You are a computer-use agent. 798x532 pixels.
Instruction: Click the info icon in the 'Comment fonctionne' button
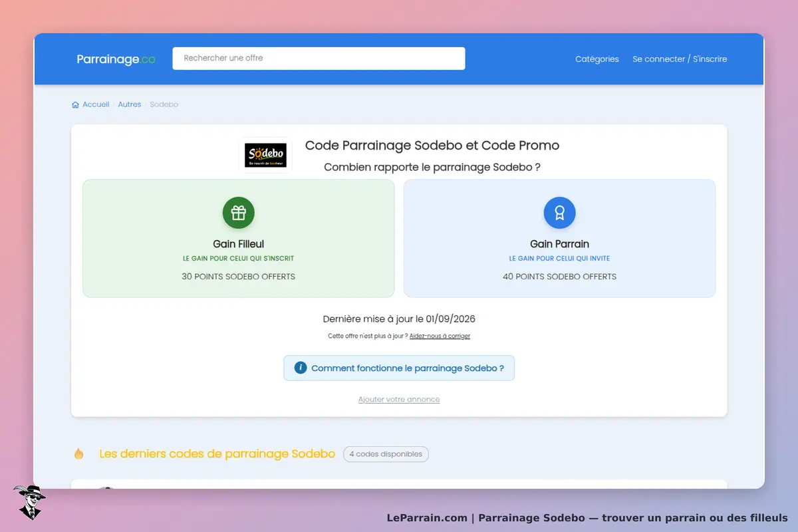click(x=301, y=368)
